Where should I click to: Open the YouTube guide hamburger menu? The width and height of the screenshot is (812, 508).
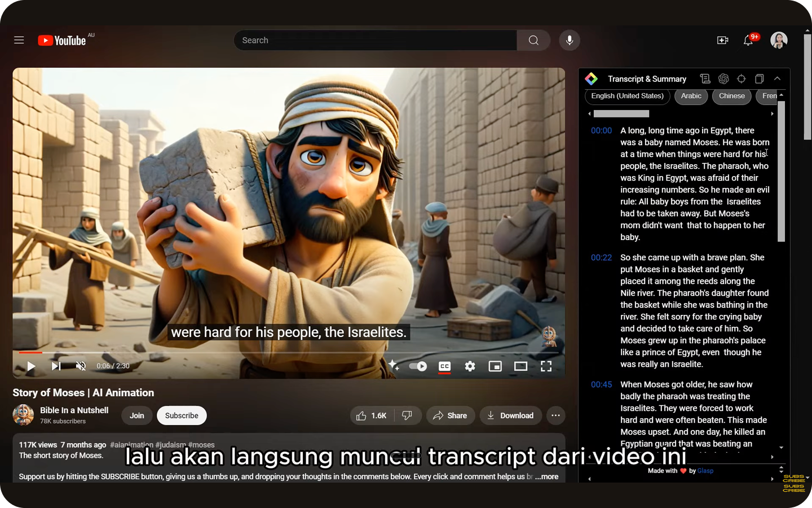click(x=19, y=40)
